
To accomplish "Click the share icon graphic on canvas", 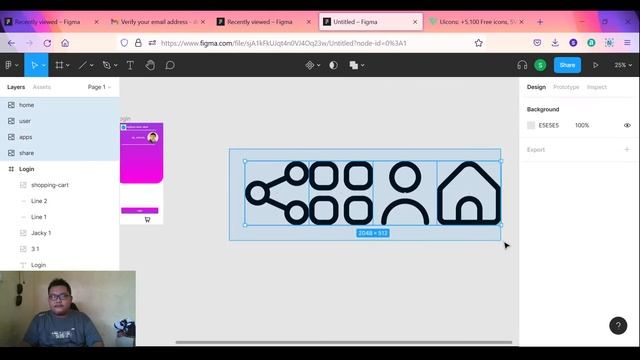I will [277, 193].
